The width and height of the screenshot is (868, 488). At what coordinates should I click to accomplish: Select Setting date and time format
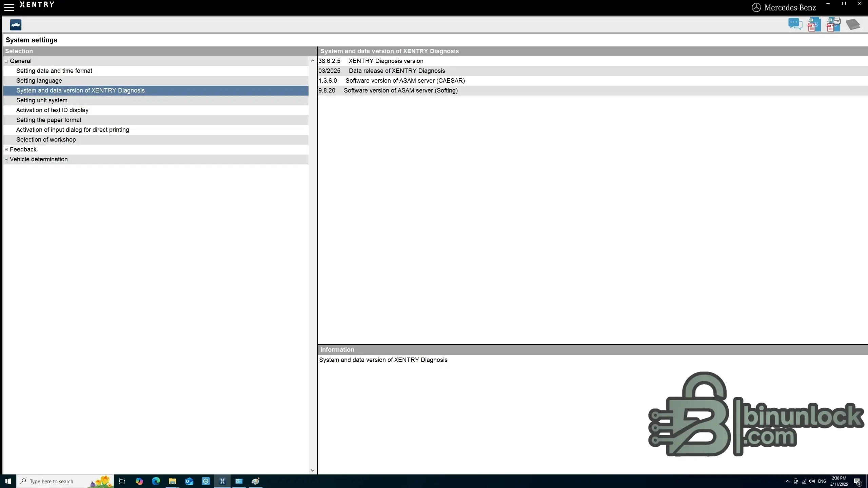pyautogui.click(x=156, y=71)
